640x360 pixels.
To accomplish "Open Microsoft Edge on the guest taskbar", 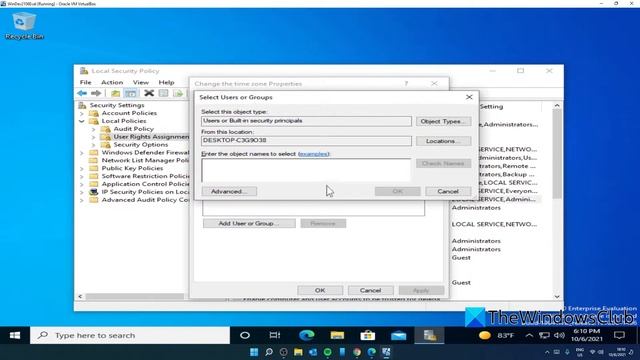I will [x=307, y=336].
